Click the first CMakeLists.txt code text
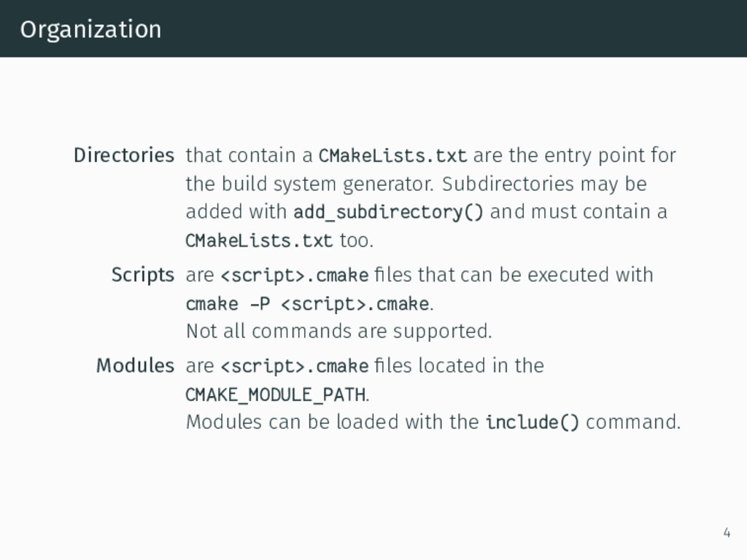Screen dimensions: 747x560 tap(392, 156)
